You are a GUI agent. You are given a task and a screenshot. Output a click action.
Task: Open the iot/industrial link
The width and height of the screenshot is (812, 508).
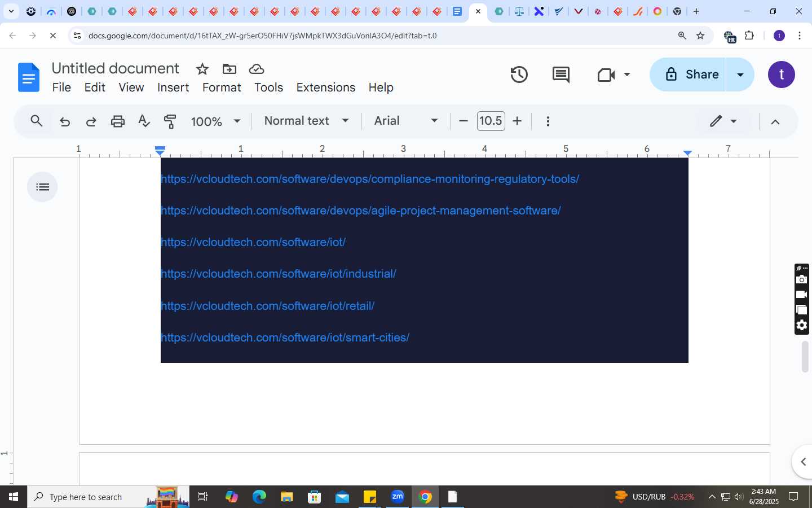pyautogui.click(x=279, y=274)
